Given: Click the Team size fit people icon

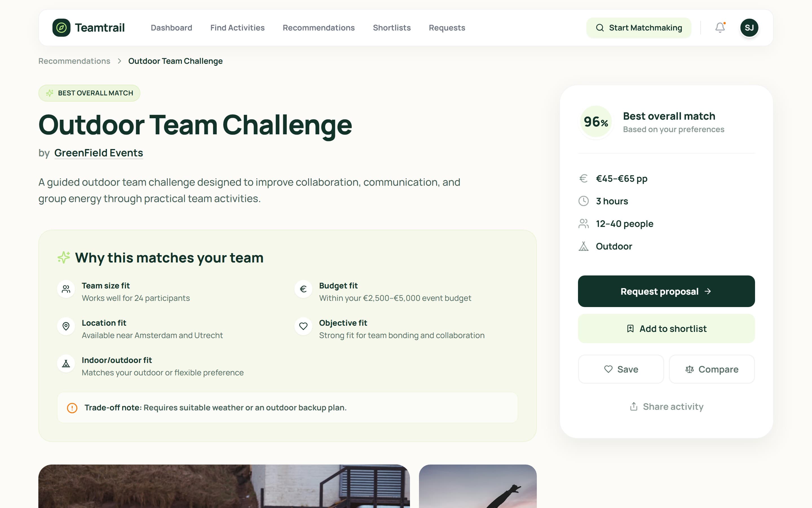Looking at the screenshot, I should pyautogui.click(x=66, y=289).
